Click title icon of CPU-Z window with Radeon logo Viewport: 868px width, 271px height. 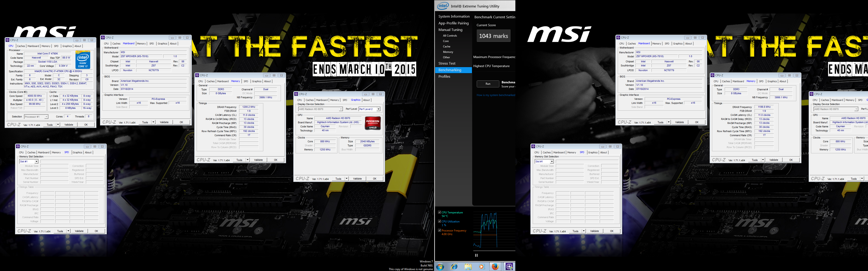[x=297, y=94]
